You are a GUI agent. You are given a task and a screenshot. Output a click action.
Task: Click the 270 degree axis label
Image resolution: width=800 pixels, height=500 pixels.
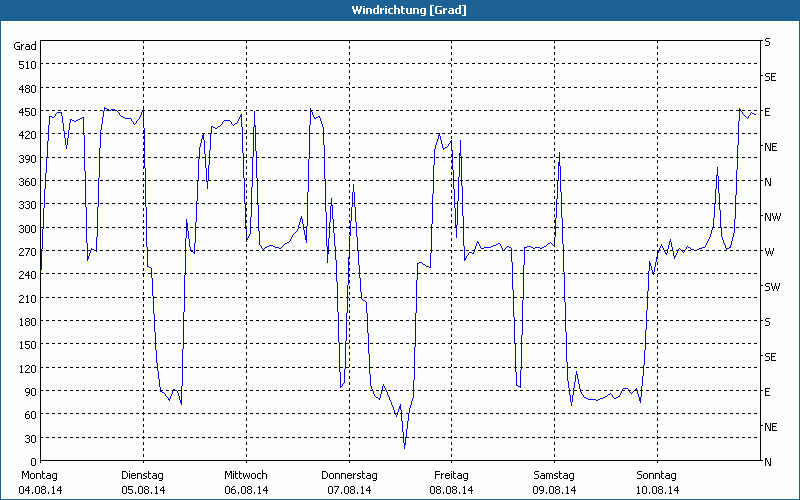27,252
